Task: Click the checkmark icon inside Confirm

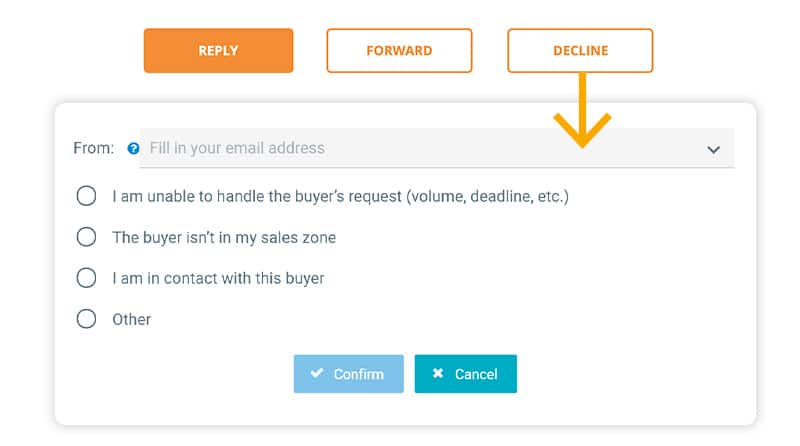Action: 317,373
